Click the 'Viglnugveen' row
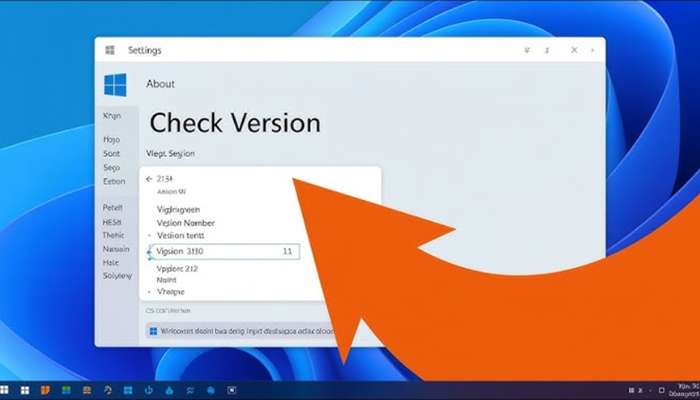700x400 pixels. [x=178, y=209]
